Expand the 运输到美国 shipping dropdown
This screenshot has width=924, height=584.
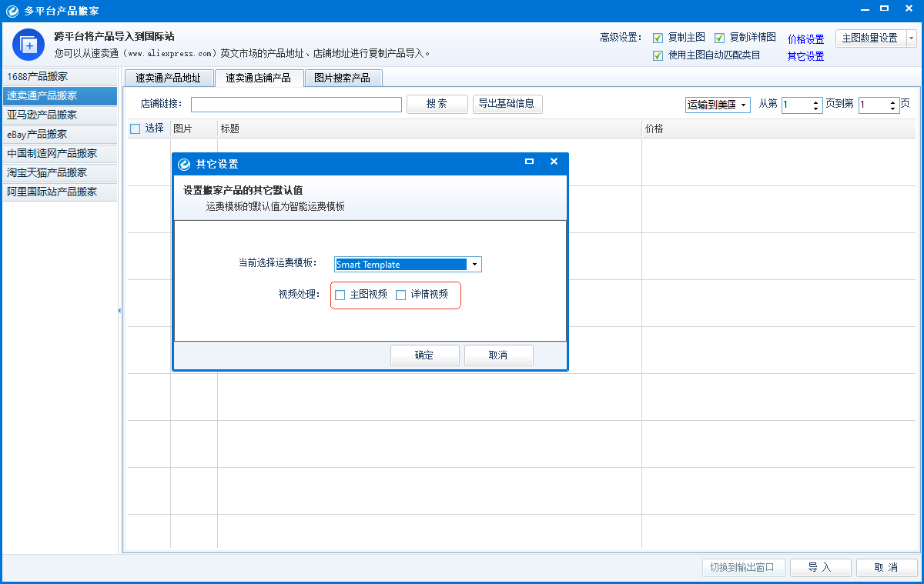click(718, 105)
